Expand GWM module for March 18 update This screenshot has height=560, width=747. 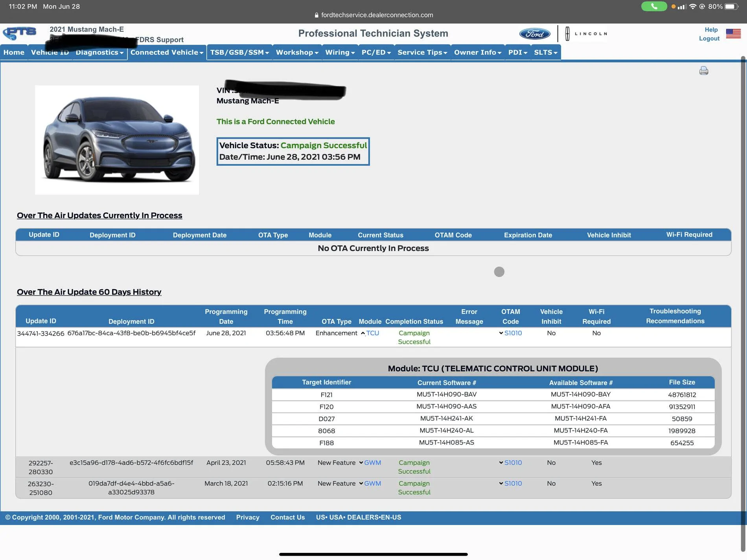361,483
